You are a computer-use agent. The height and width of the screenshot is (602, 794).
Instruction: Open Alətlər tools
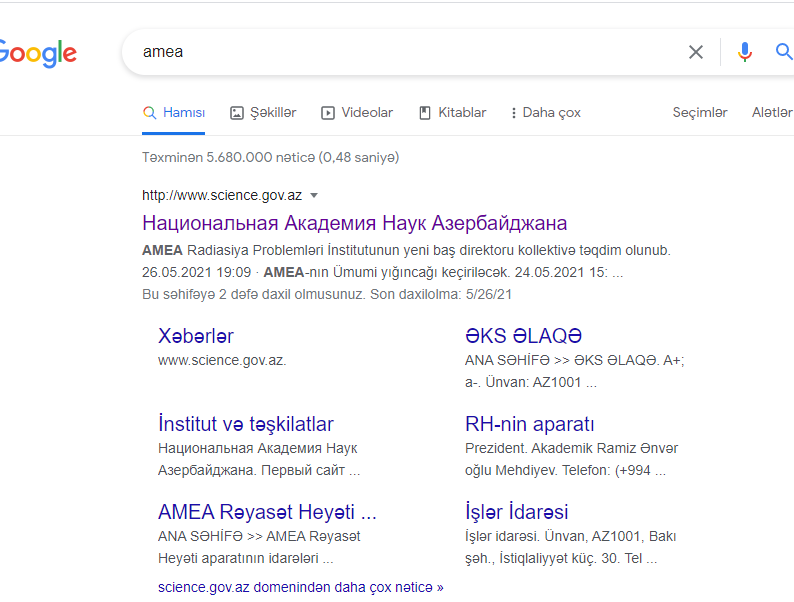pos(772,112)
